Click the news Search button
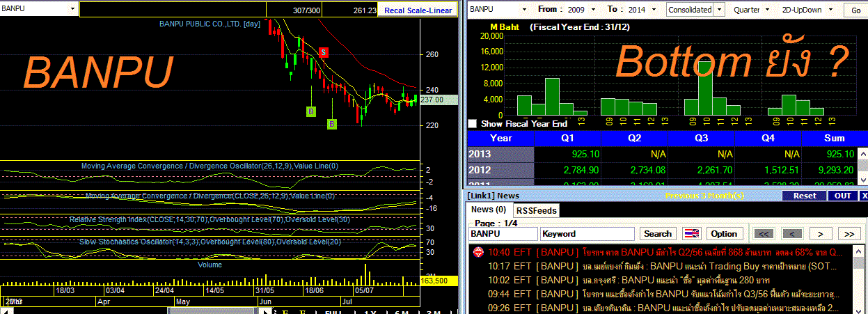868x314 pixels. tap(658, 233)
